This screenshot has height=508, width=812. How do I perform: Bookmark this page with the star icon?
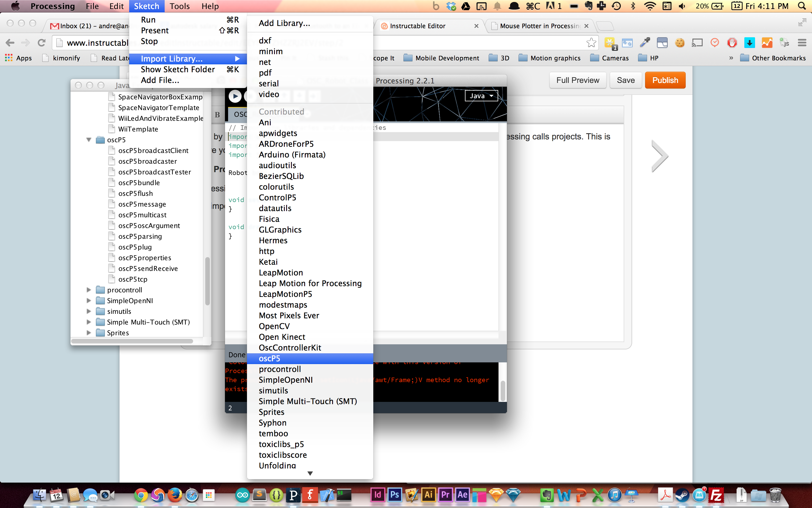591,43
